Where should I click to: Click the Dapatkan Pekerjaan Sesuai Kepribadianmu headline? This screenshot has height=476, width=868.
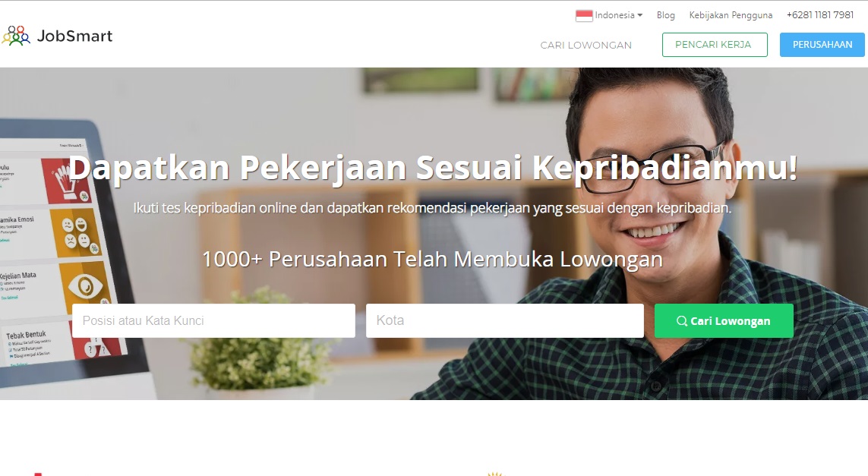tap(433, 168)
